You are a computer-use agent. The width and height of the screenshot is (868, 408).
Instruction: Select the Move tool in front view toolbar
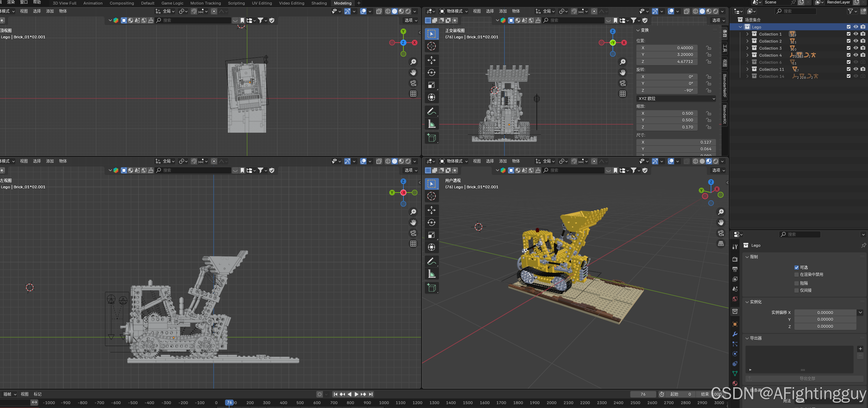coord(432,60)
